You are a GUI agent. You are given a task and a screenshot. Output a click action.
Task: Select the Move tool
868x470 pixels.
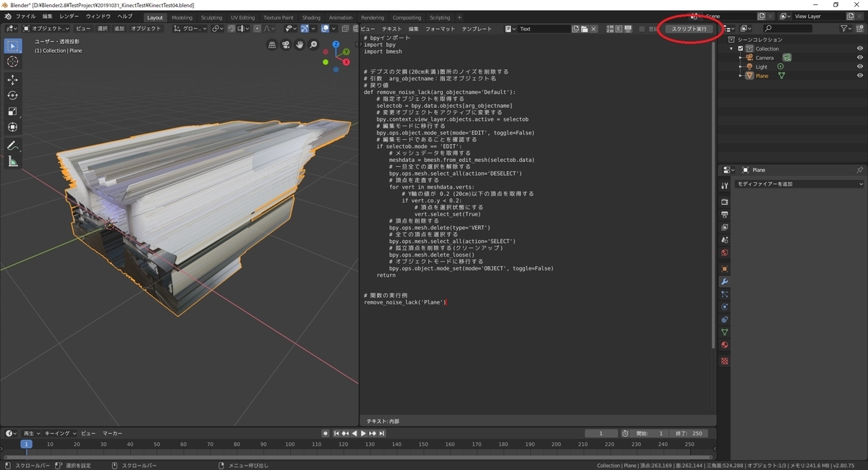coord(12,80)
